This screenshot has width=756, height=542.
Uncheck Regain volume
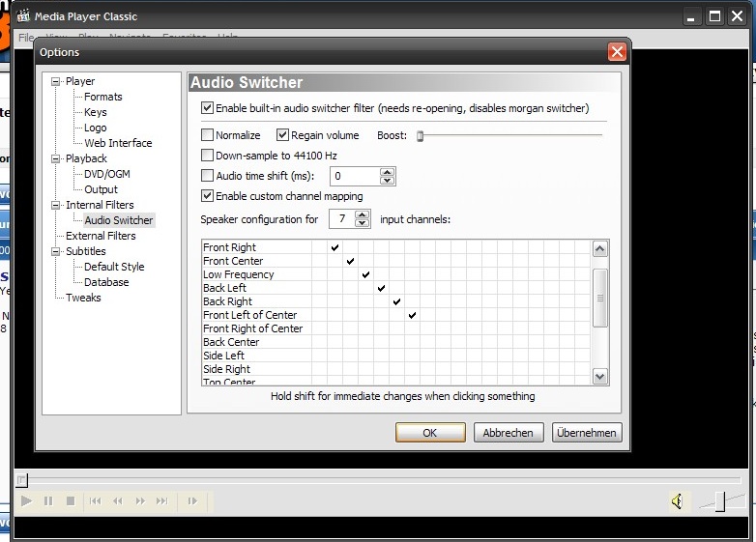[282, 135]
